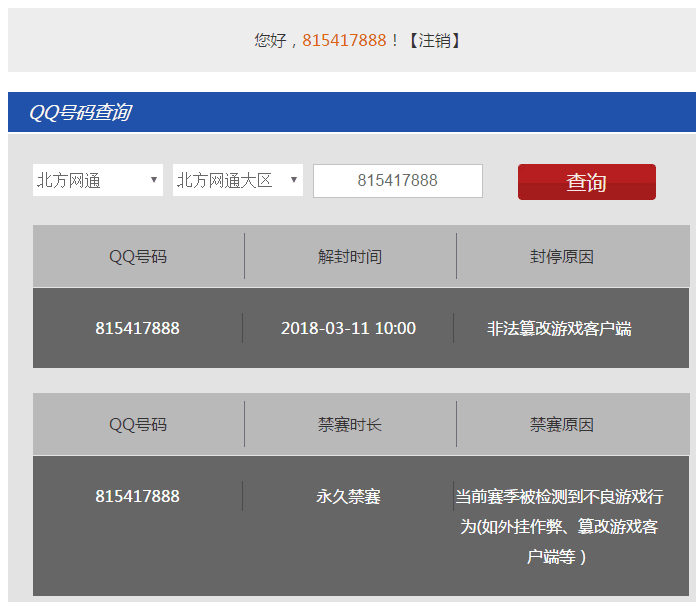Open the 北方网通 network dropdown
This screenshot has width=696, height=602.
(98, 180)
